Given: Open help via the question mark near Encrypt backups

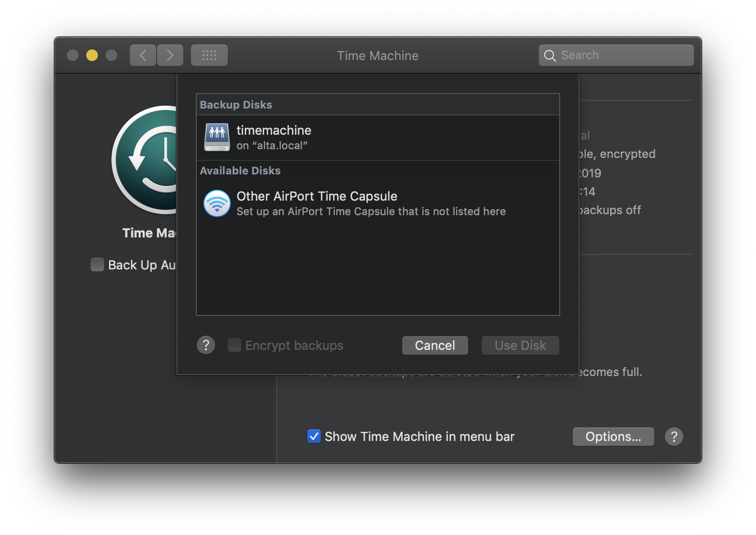Looking at the screenshot, I should pyautogui.click(x=205, y=345).
